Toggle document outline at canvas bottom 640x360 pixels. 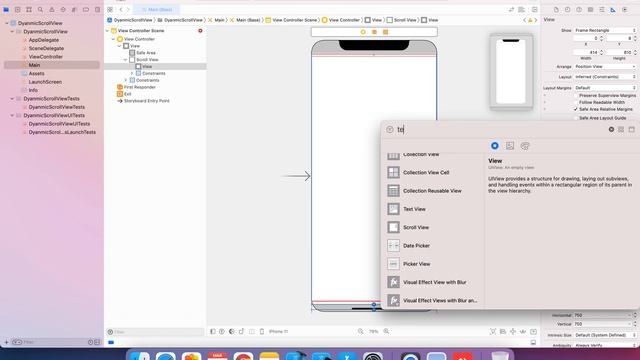coord(213,331)
